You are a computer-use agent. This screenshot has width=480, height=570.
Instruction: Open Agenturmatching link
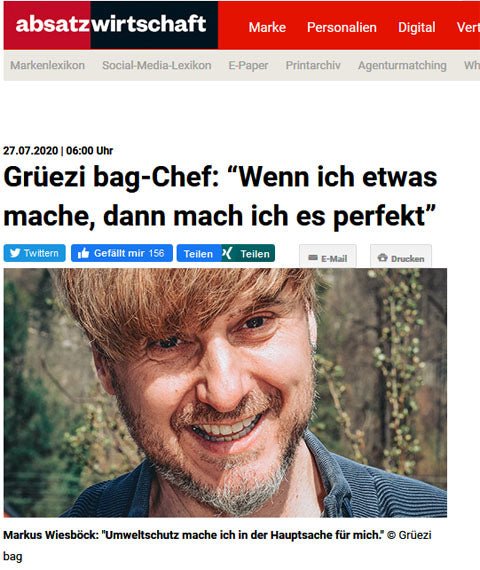coord(402,65)
